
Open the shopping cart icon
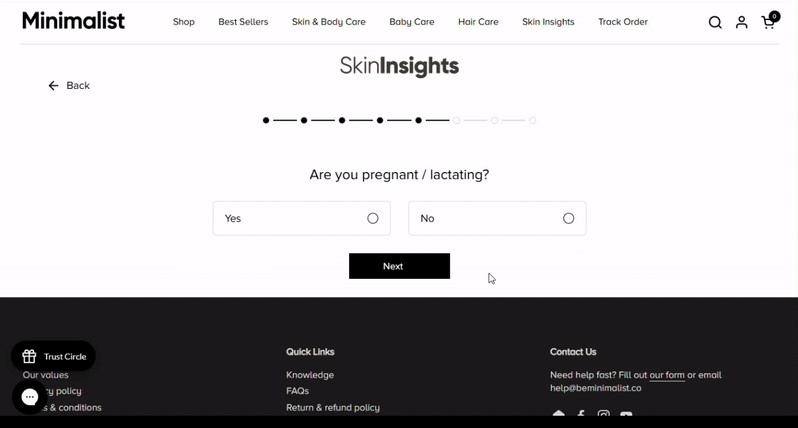pyautogui.click(x=768, y=22)
